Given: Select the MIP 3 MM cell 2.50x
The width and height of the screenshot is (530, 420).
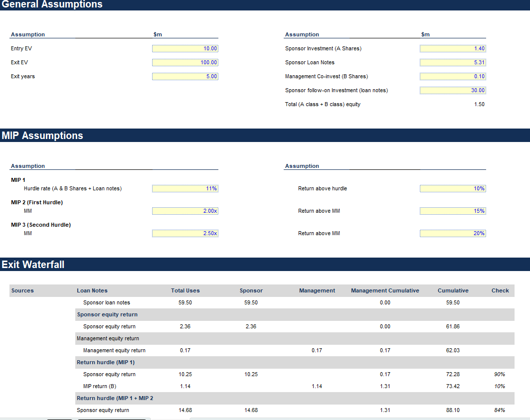Looking at the screenshot, I should (185, 234).
